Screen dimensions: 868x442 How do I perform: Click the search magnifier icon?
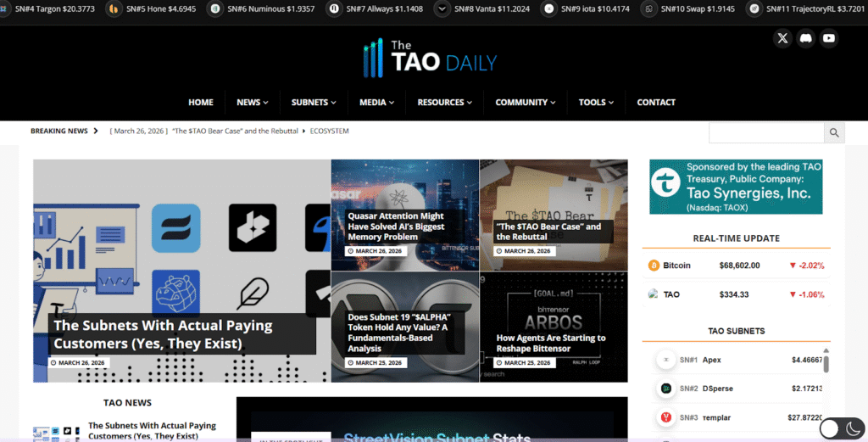tap(834, 132)
